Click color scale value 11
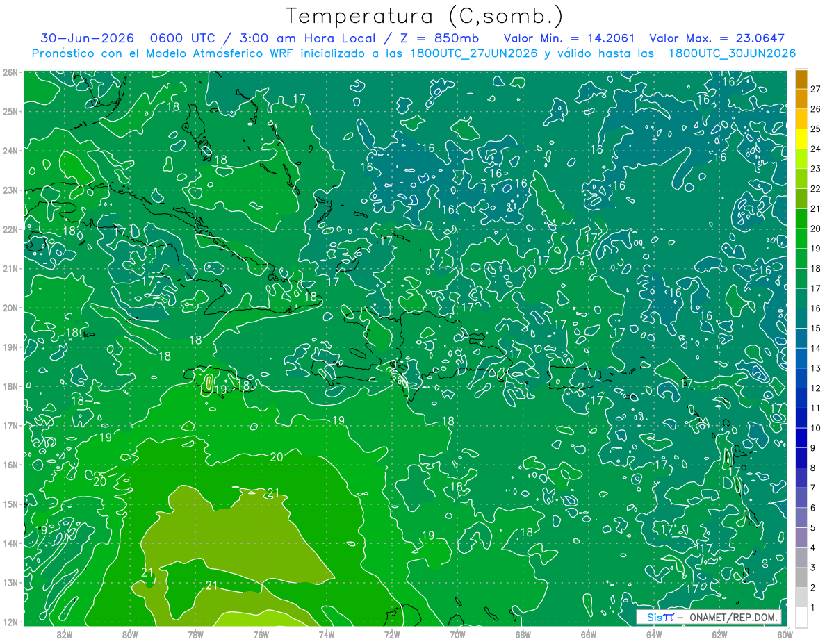Viewport: 834px width, 644px height. [x=816, y=408]
